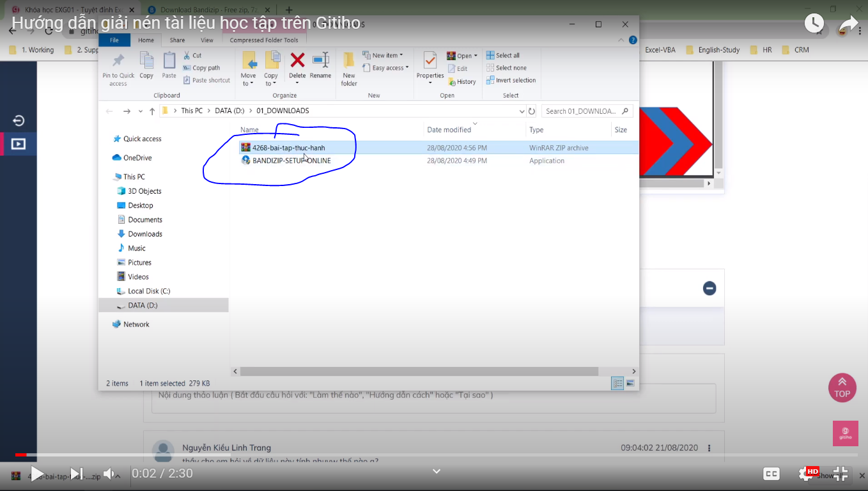Select BANDIZIP-SETUP-ONLINE application file
Viewport: 868px width, 491px height.
tap(291, 161)
